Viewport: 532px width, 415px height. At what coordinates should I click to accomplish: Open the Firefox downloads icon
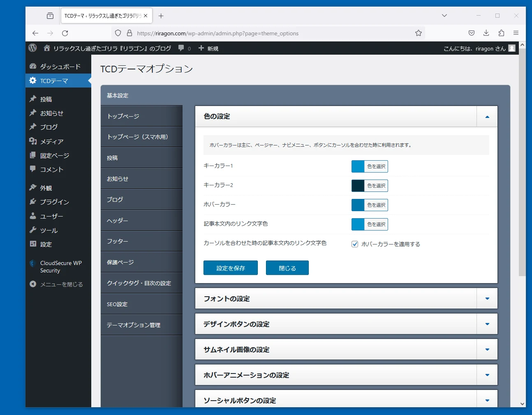click(486, 33)
